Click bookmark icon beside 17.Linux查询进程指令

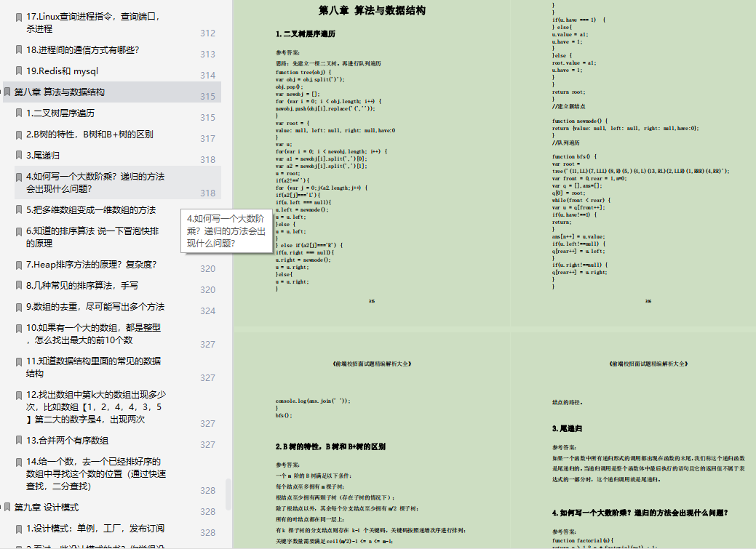pyautogui.click(x=19, y=17)
